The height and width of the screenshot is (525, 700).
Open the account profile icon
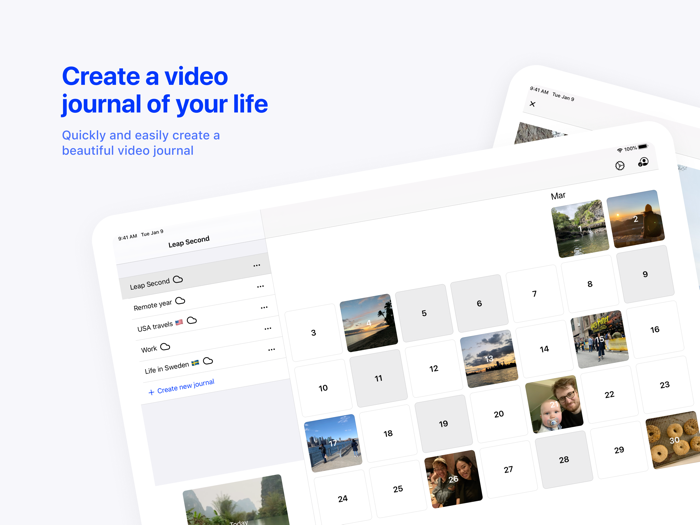(x=643, y=162)
